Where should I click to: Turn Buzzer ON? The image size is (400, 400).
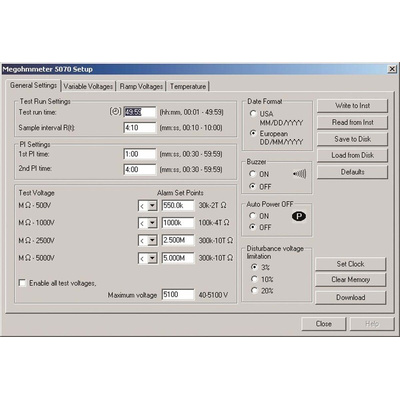click(253, 174)
